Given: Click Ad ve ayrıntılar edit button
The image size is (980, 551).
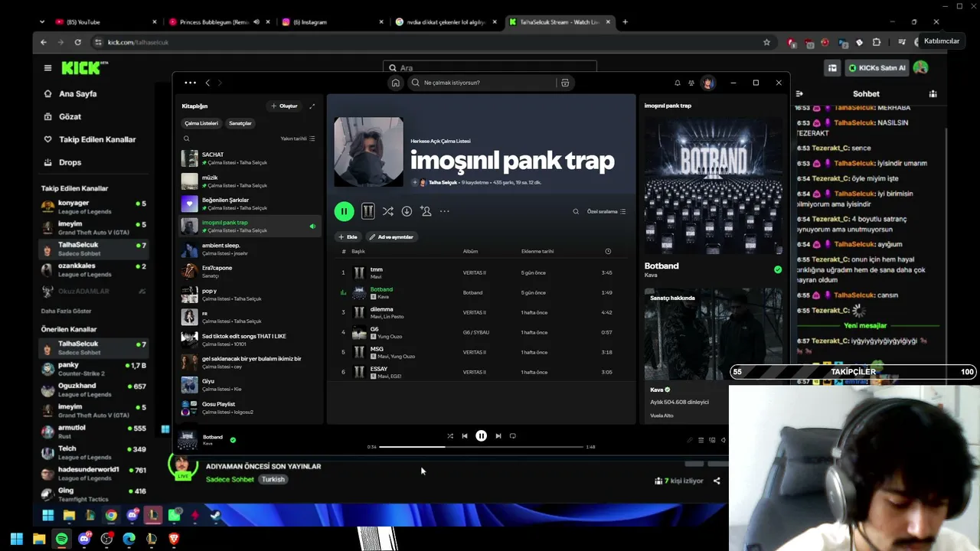Looking at the screenshot, I should 391,237.
